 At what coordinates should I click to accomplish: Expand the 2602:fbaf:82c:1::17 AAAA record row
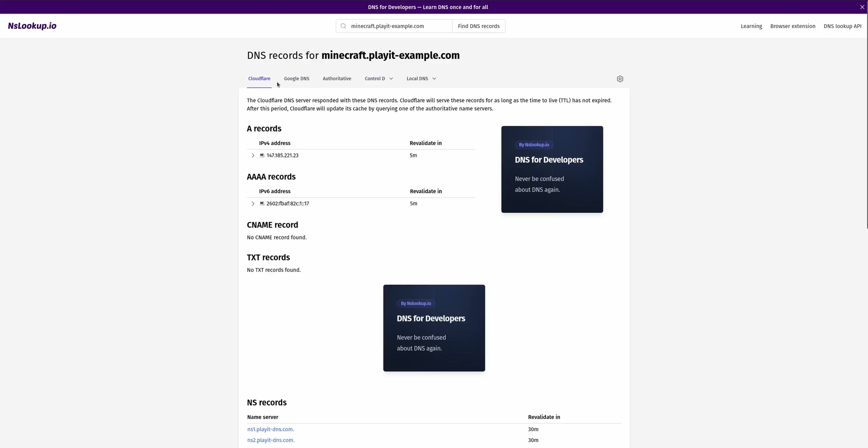(253, 204)
